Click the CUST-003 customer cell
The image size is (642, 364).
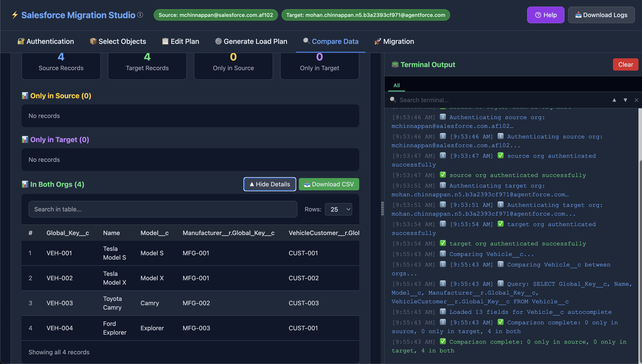[x=304, y=303]
